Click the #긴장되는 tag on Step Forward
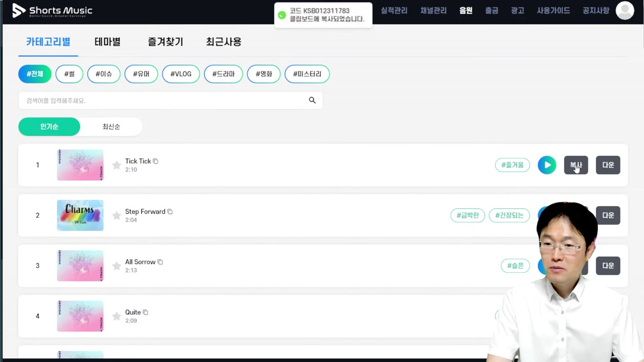 click(509, 215)
